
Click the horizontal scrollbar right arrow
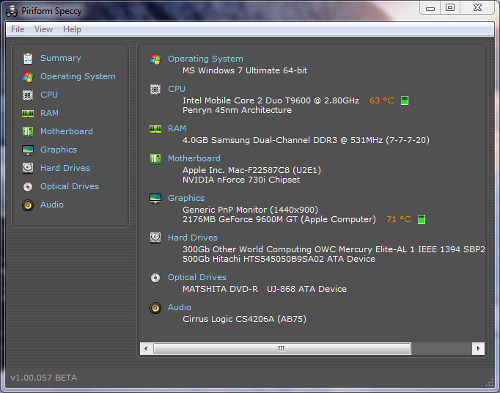click(x=478, y=349)
